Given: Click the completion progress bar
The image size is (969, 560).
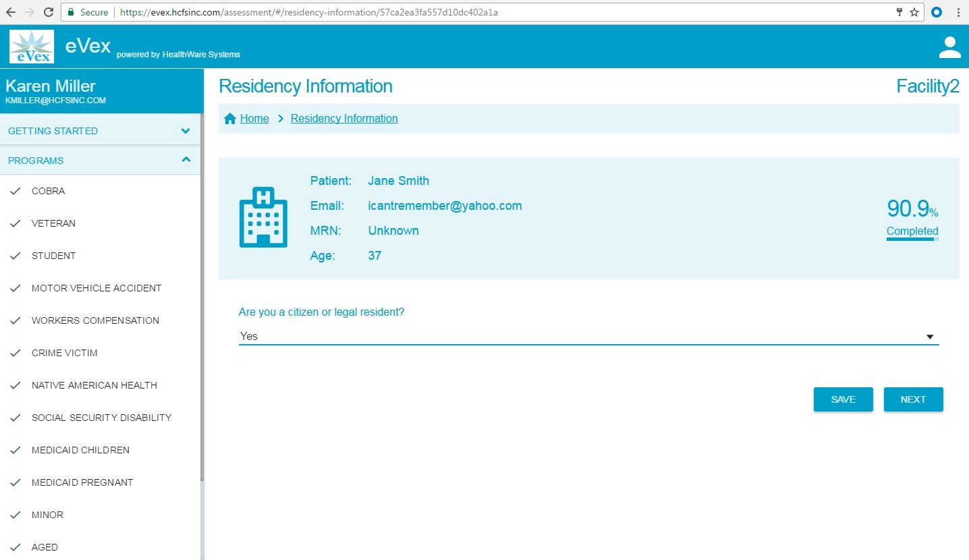Looking at the screenshot, I should pos(912,239).
